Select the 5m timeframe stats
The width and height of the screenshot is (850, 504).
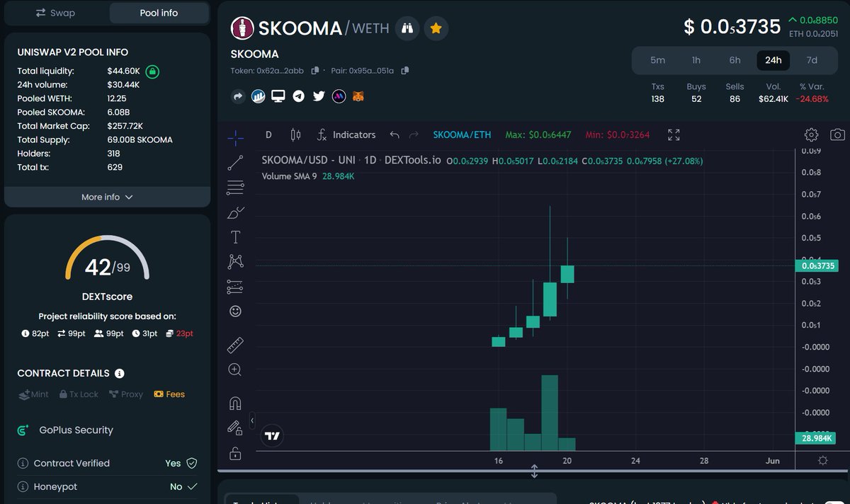tap(657, 60)
